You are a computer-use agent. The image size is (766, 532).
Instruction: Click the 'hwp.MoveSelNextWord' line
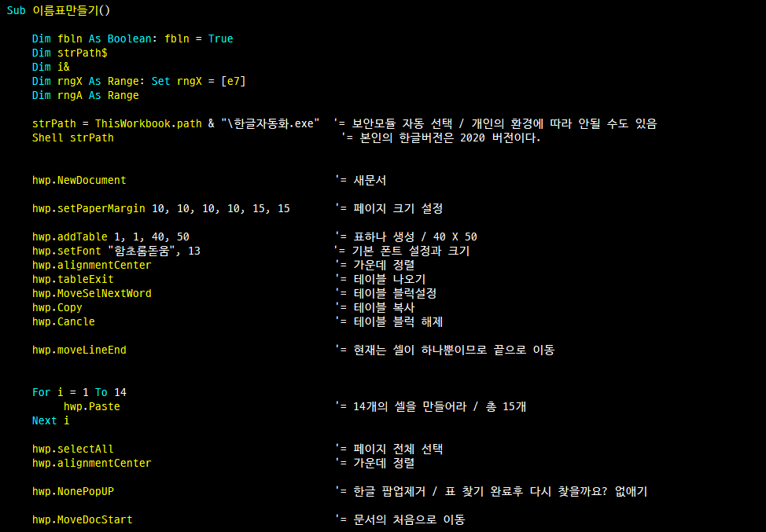[92, 293]
